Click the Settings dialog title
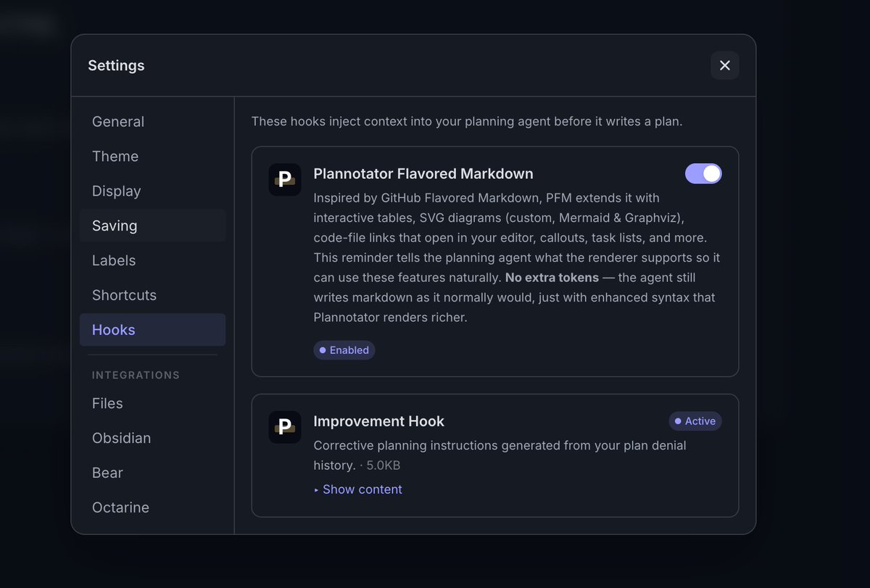The image size is (870, 588). (116, 65)
